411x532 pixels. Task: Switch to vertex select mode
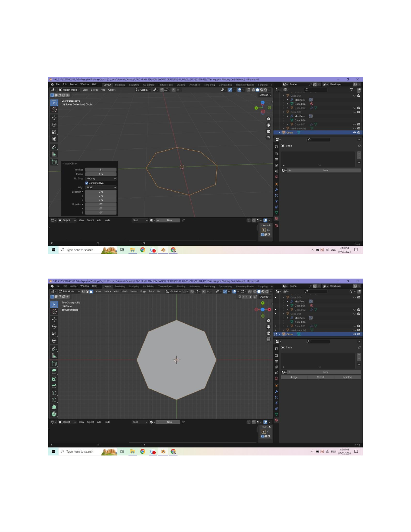(x=84, y=292)
